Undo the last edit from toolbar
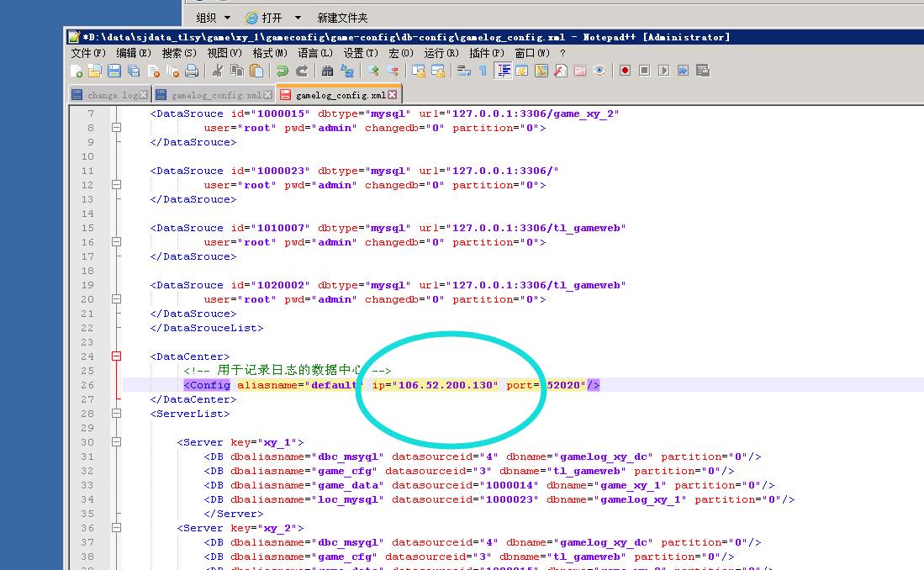This screenshot has height=570, width=924. click(282, 71)
